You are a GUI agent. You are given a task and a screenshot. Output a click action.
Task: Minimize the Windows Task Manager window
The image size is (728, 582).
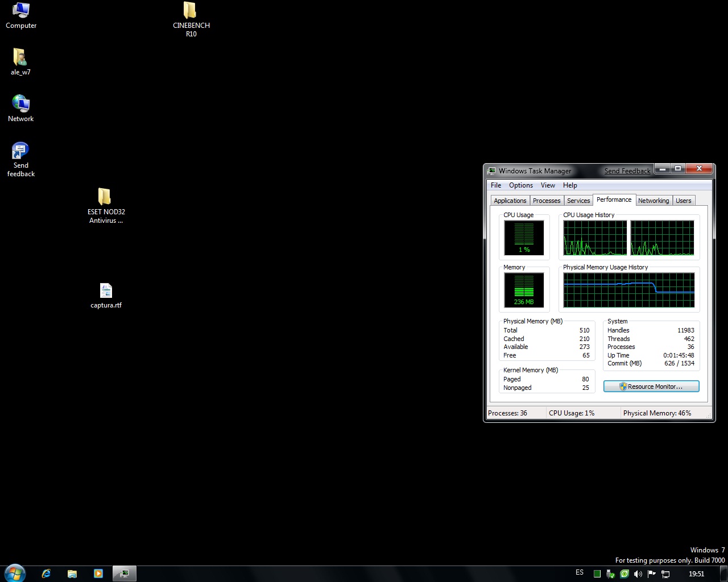coord(661,169)
